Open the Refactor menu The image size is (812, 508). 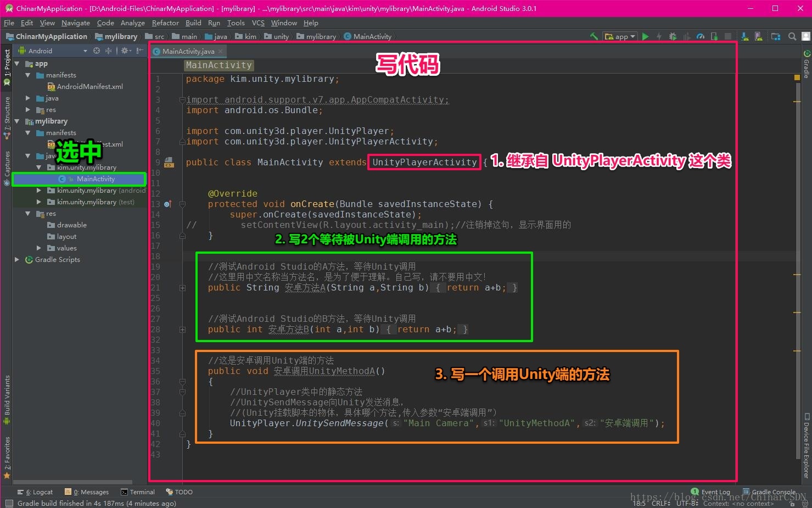point(165,23)
